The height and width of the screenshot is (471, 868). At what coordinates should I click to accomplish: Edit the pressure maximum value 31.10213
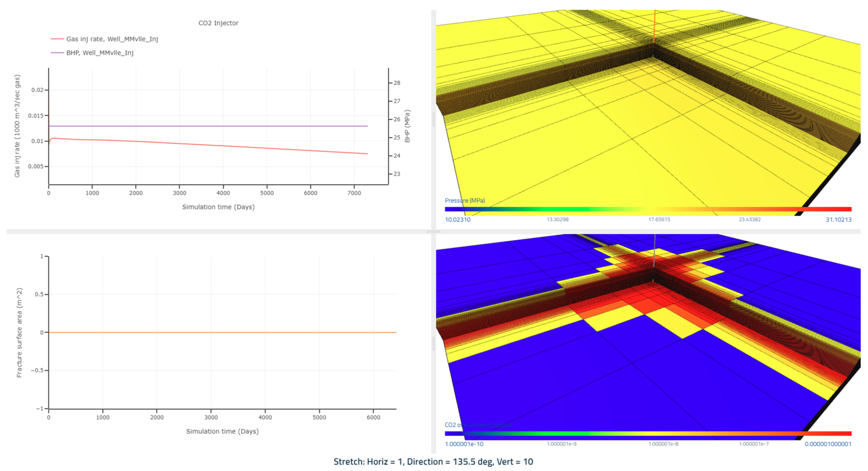click(x=838, y=219)
